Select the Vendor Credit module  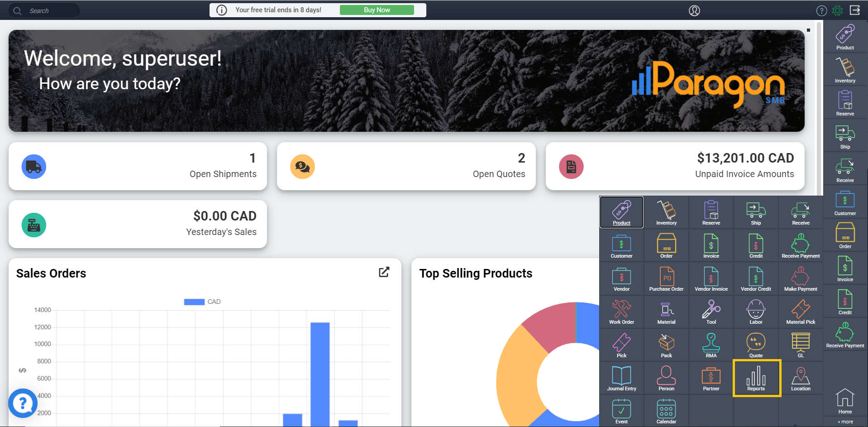pos(756,278)
